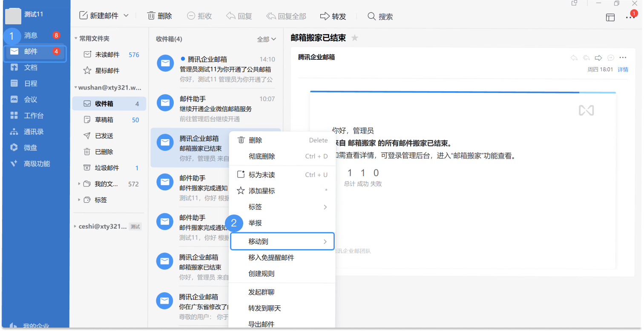Click the 搜索 search button
Viewport: 644px width, 331px height.
click(380, 16)
